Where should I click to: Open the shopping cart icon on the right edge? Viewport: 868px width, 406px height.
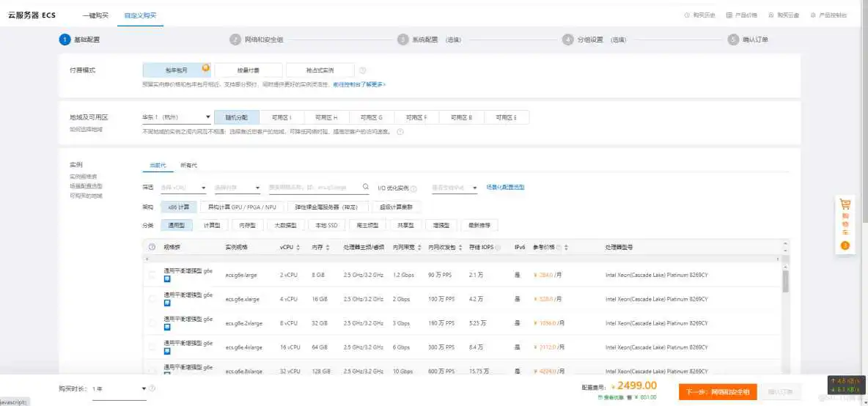845,204
